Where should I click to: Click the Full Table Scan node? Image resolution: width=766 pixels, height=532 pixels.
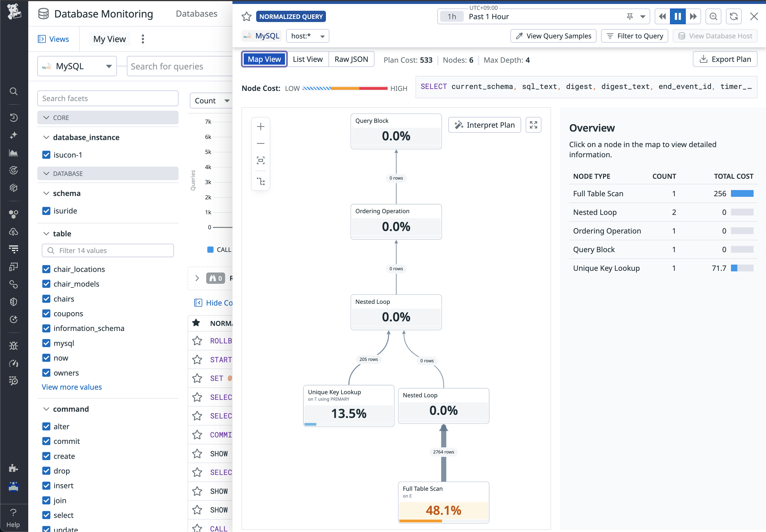tap(443, 502)
